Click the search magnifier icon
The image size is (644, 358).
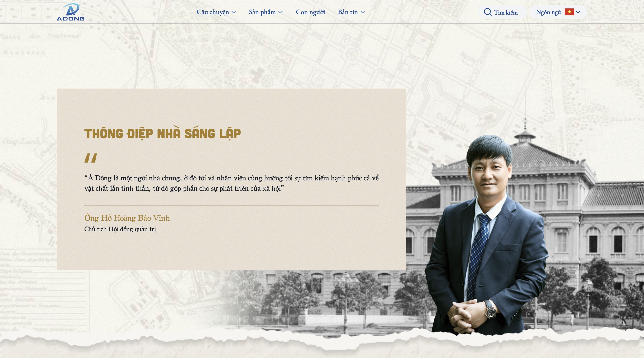[487, 12]
